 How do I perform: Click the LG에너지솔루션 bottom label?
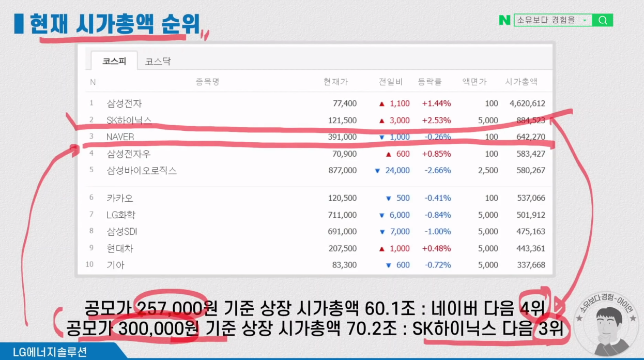tap(50, 352)
